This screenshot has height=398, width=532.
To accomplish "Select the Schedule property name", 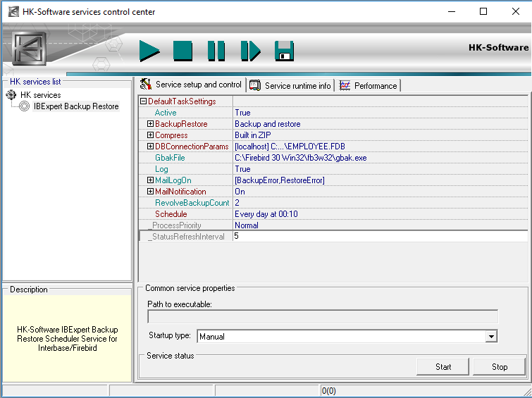I will (171, 214).
